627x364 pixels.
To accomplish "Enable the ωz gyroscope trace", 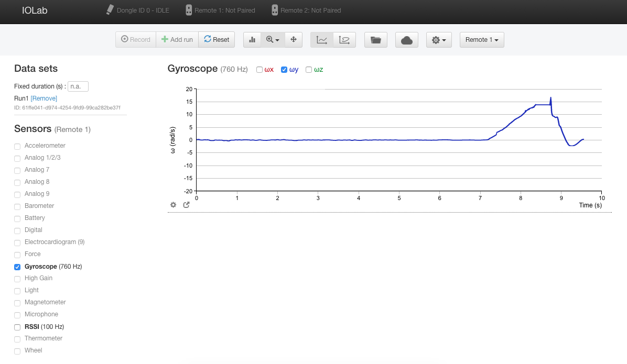I will (x=309, y=70).
